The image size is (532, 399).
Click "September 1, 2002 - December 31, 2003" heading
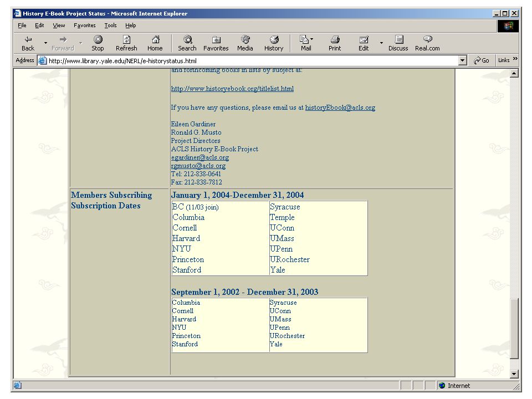[244, 292]
